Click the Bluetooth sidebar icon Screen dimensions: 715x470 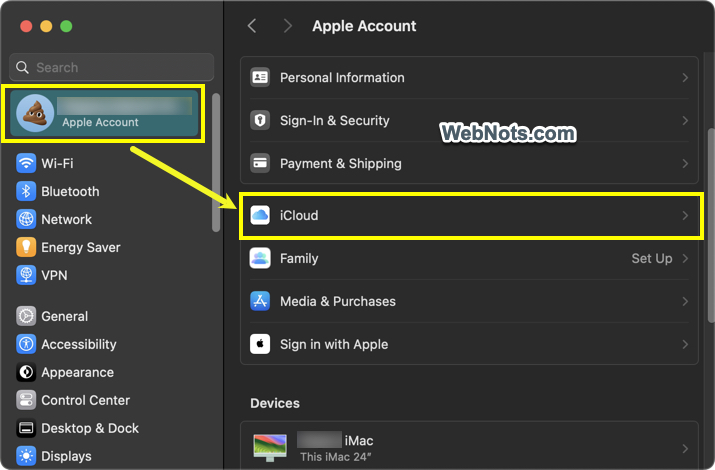pos(26,191)
